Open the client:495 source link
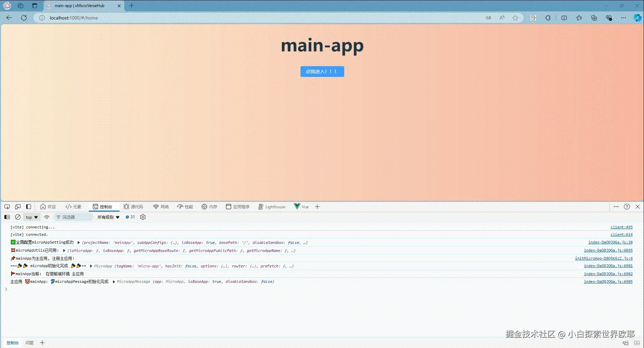The width and height of the screenshot is (644, 348). [x=621, y=227]
